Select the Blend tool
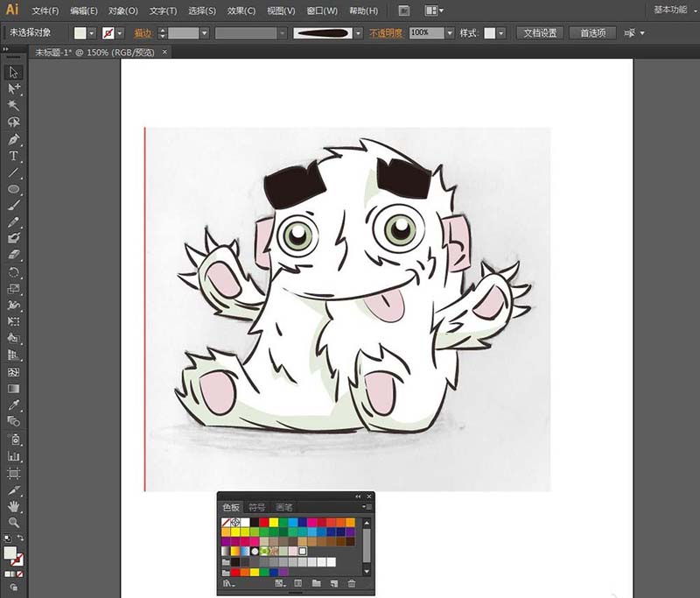 point(13,421)
